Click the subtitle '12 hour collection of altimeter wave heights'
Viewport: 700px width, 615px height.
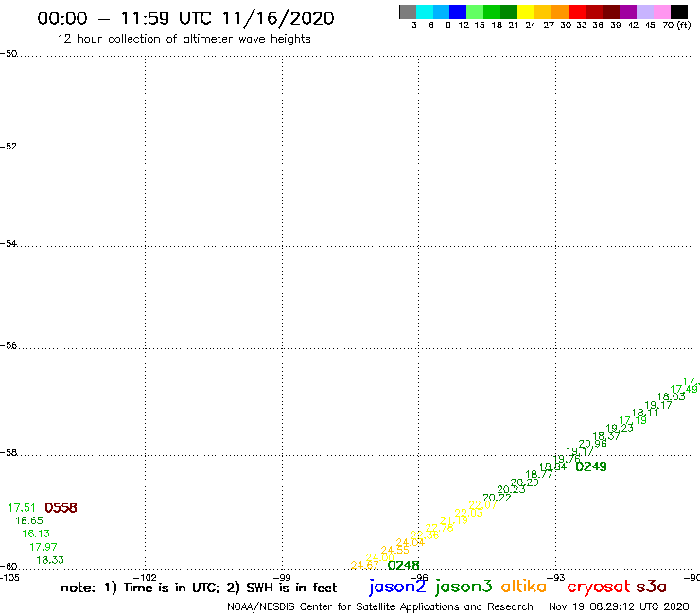pos(184,39)
